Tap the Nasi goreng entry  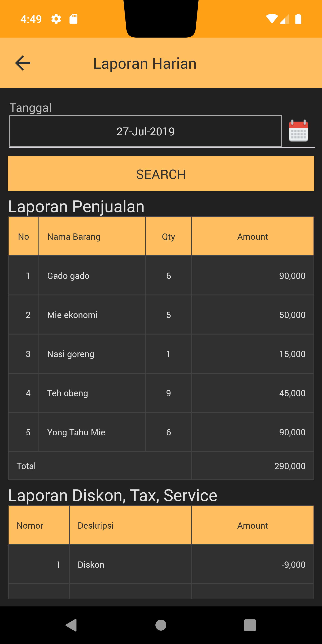(71, 354)
